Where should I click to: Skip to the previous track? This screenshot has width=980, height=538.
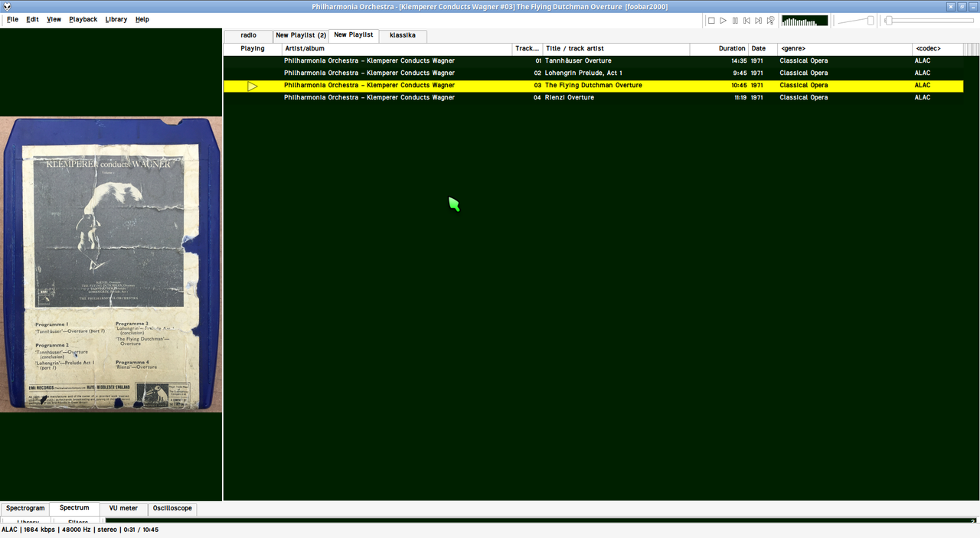(x=746, y=21)
